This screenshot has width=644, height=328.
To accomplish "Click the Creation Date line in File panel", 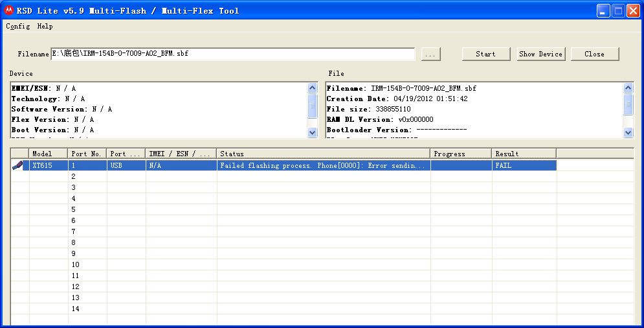I will coord(397,99).
